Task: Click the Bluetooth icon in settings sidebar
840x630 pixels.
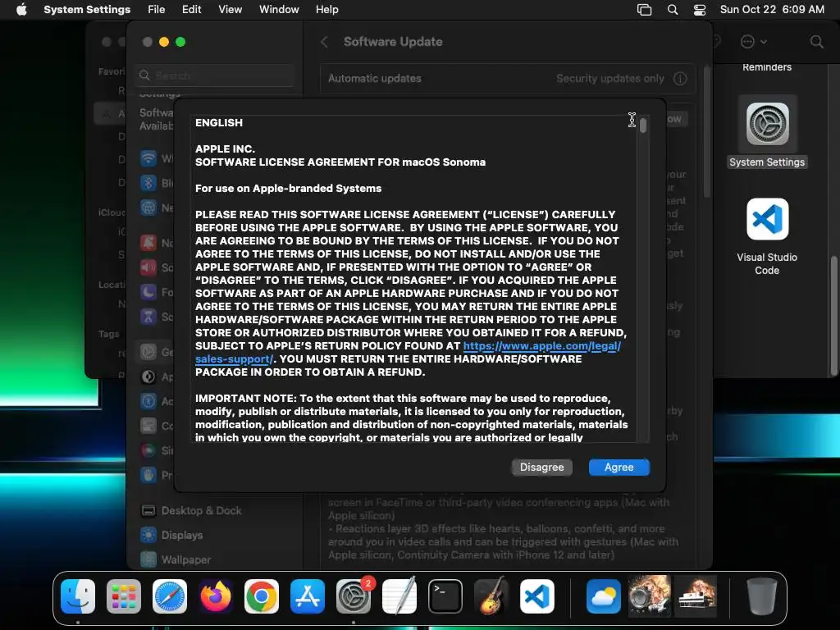Action: coord(148,183)
